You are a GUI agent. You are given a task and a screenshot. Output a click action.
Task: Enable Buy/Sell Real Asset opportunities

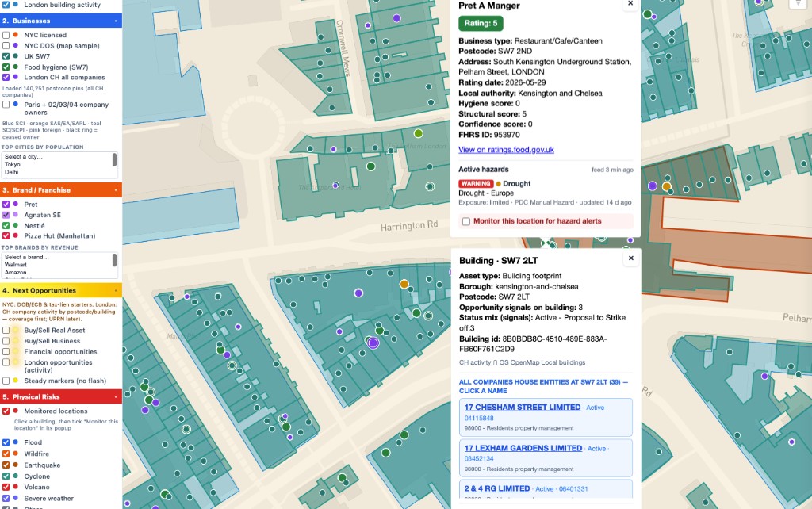pyautogui.click(x=6, y=330)
